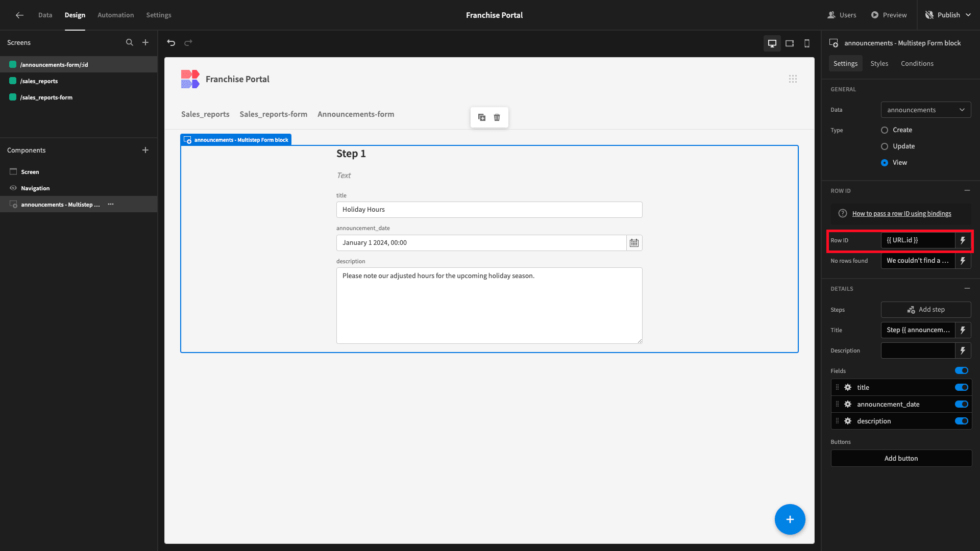Switch to the Styles tab
This screenshot has height=551, width=980.
879,64
